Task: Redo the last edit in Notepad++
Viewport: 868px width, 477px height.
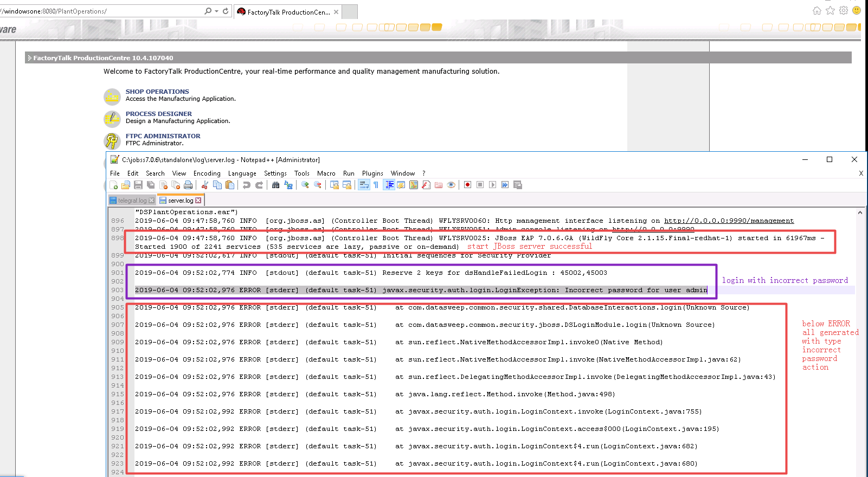Action: click(259, 185)
